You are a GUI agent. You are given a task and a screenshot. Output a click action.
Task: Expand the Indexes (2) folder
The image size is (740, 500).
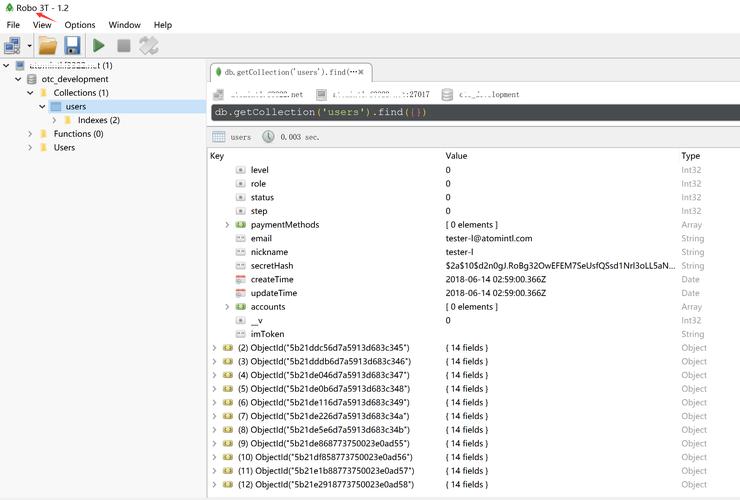[54, 120]
